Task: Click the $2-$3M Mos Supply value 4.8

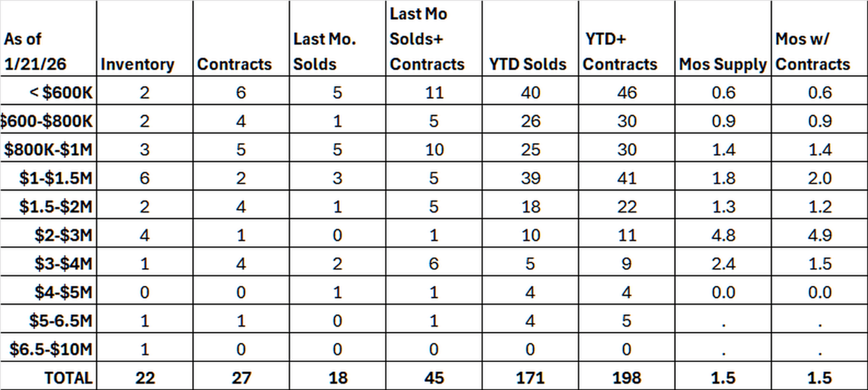Action: coord(722,235)
